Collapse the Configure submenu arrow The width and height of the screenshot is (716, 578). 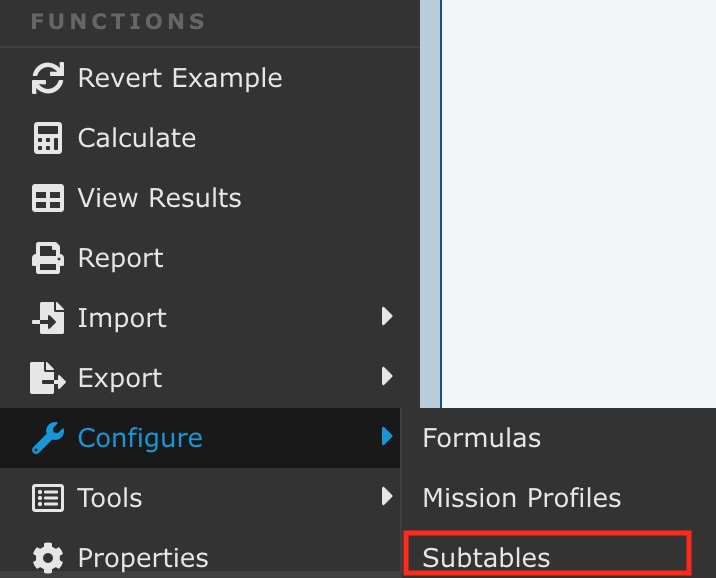(x=388, y=437)
